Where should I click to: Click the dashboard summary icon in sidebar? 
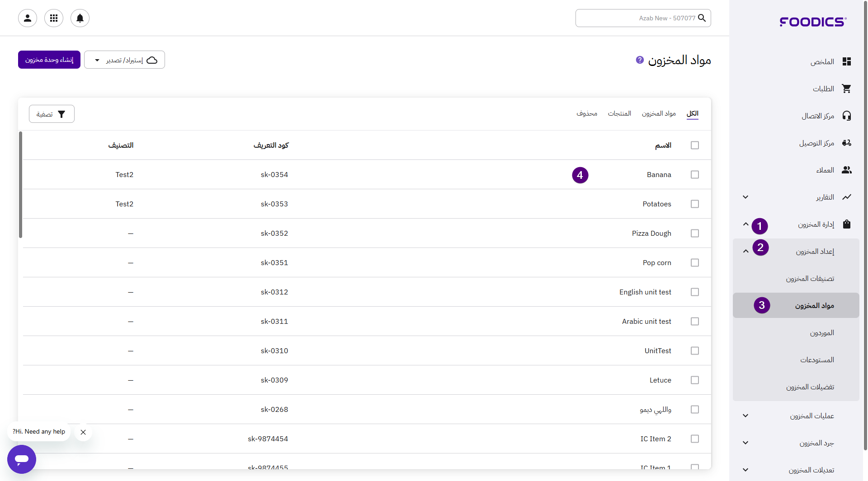point(847,62)
